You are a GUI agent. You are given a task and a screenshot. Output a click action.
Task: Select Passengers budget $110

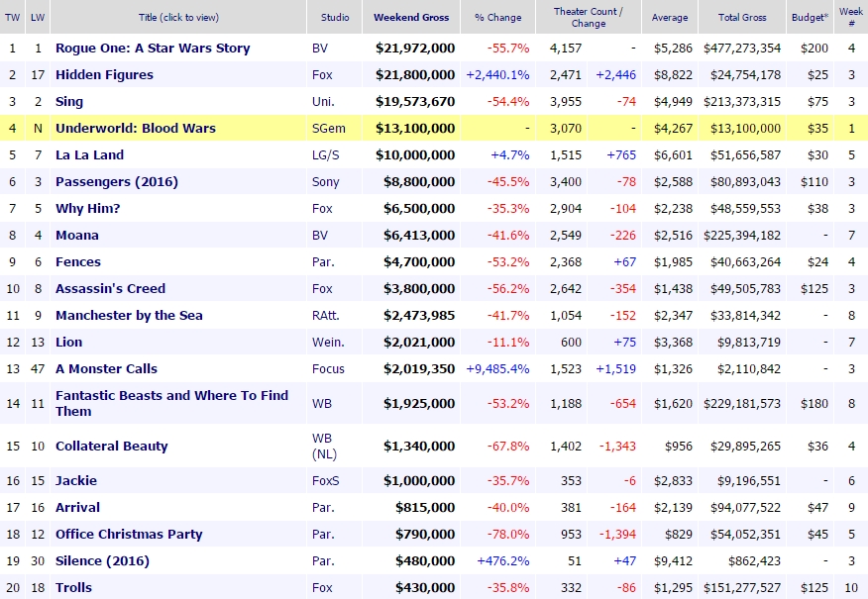click(x=814, y=182)
